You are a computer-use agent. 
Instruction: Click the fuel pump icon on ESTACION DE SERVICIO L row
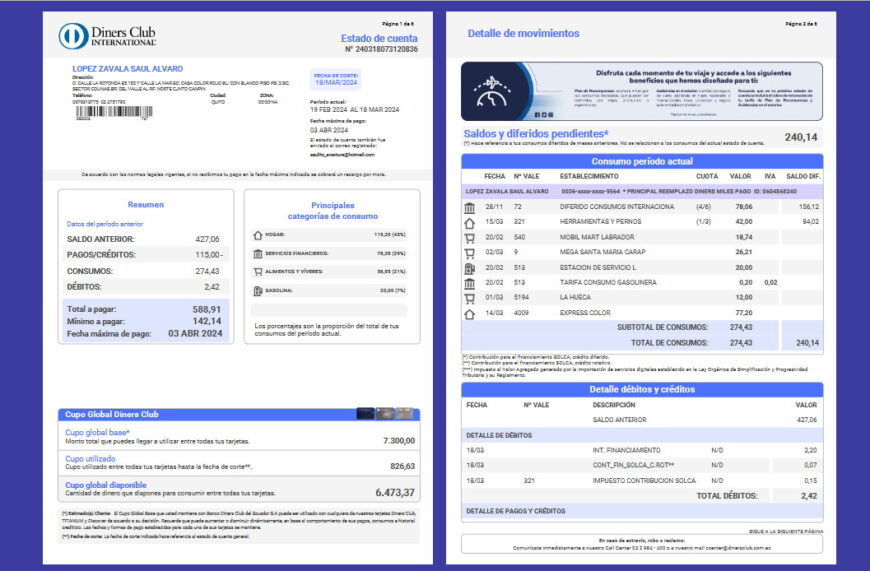point(469,269)
